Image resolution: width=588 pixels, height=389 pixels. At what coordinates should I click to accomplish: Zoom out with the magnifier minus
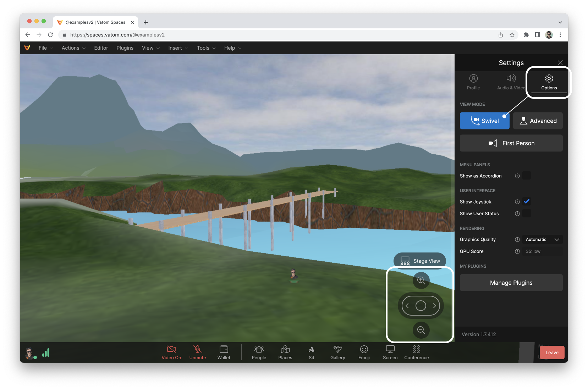(421, 330)
